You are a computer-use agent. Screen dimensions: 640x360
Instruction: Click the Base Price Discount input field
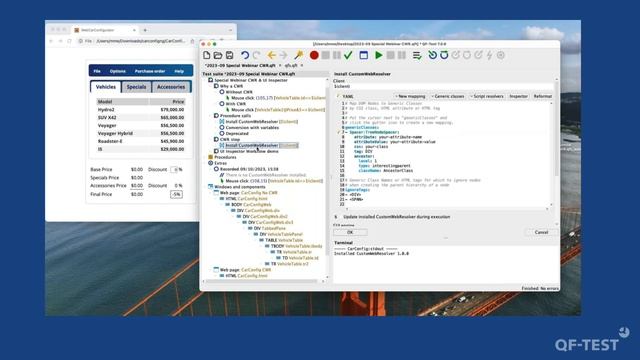tap(174, 169)
